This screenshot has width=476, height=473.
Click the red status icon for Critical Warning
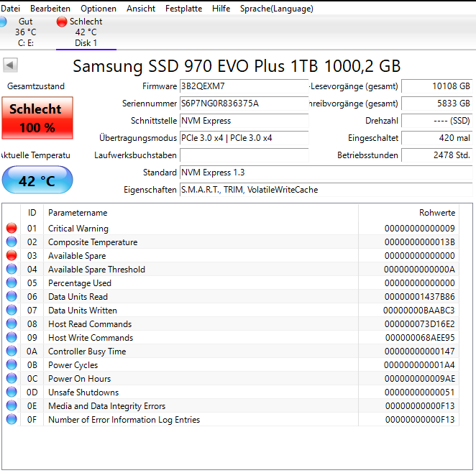click(12, 228)
